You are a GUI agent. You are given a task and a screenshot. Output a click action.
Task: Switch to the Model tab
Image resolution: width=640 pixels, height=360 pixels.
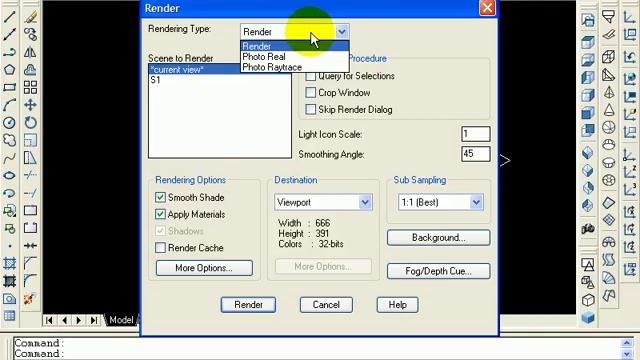pyautogui.click(x=122, y=320)
